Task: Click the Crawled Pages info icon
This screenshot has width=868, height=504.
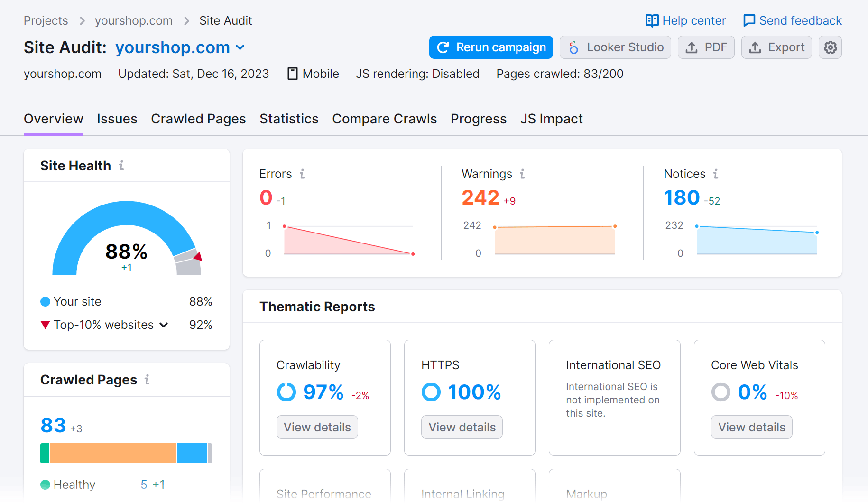Action: (148, 380)
